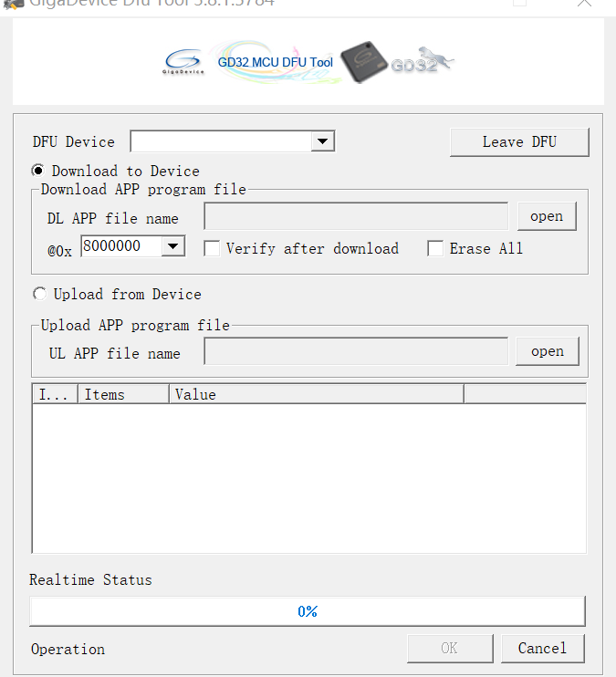Click the Download APP program file group label
The height and width of the screenshot is (677, 616).
point(143,190)
